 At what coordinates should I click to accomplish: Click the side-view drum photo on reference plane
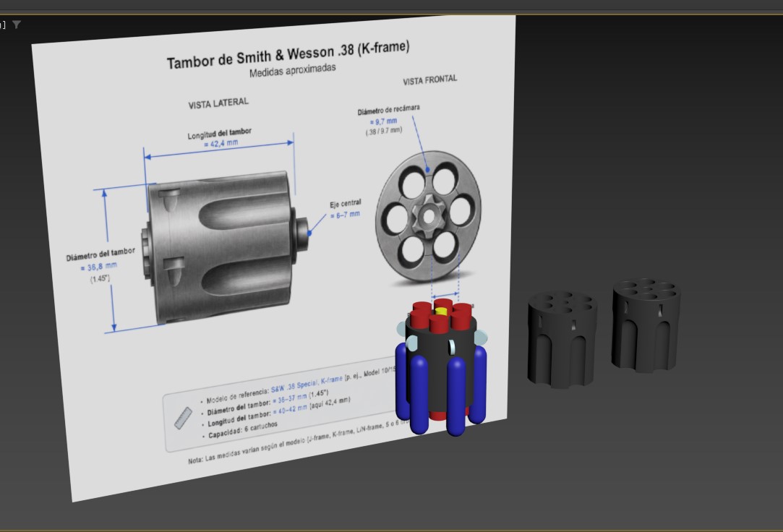point(222,246)
